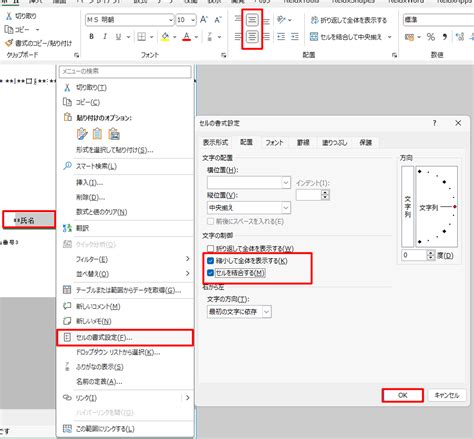474x439 pixels.
Task: Click Merge cells and center button
Action: [346, 37]
